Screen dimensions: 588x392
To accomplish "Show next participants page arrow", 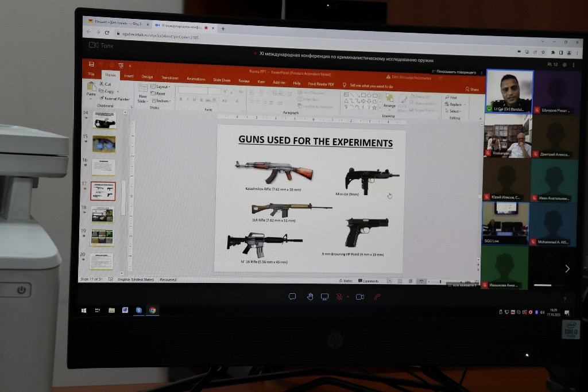I will [x=567, y=269].
